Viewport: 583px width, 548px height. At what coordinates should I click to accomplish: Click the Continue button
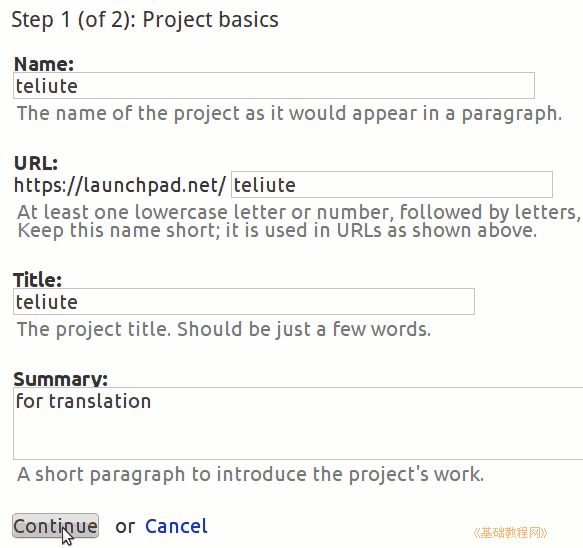(x=55, y=526)
